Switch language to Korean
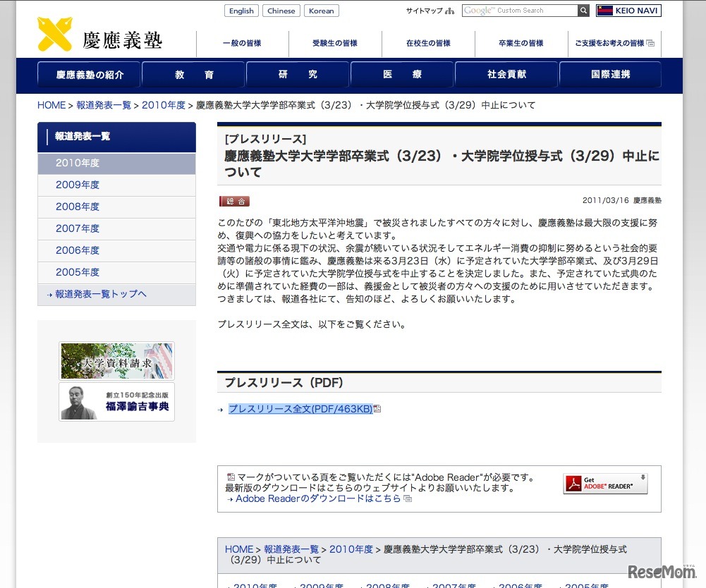Image resolution: width=706 pixels, height=588 pixels. click(322, 11)
